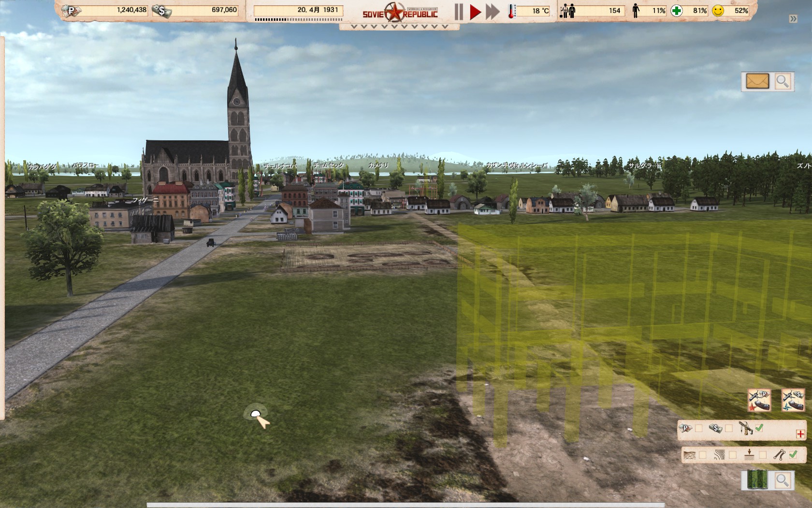The image size is (812, 508).
Task: Click the dollar banknote icon in build panel
Action: (716, 428)
